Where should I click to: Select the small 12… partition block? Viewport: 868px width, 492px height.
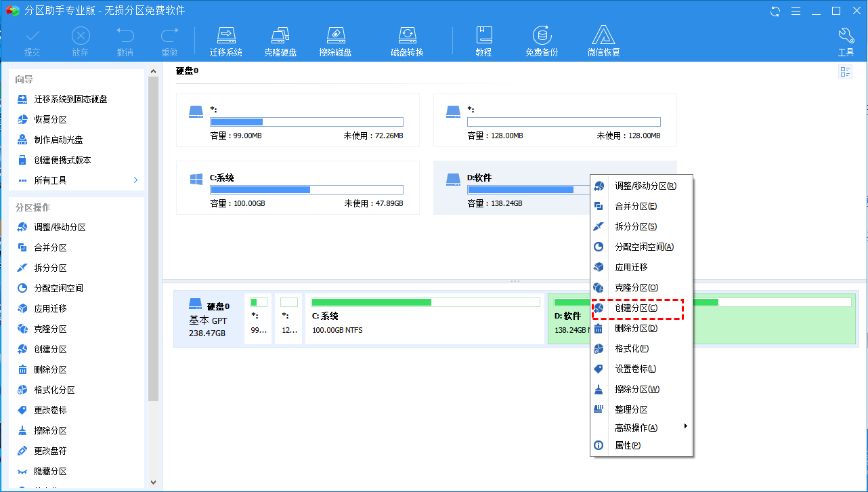point(288,319)
